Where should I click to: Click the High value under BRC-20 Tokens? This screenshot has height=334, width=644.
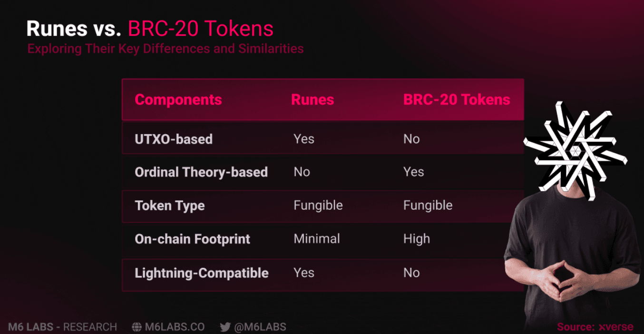coord(417,239)
